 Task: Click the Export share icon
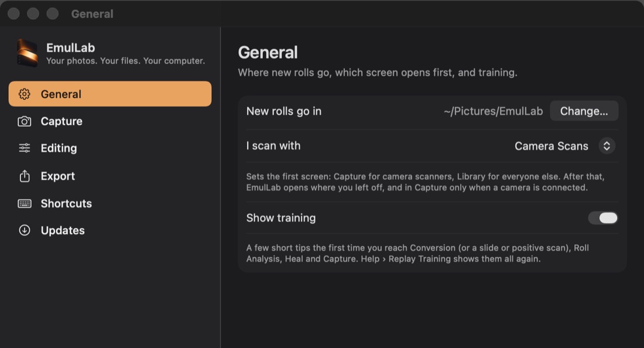coord(24,175)
